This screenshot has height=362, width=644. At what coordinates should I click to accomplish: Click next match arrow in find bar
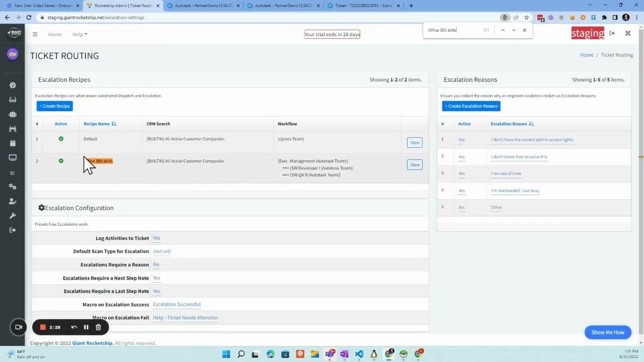coord(513,30)
